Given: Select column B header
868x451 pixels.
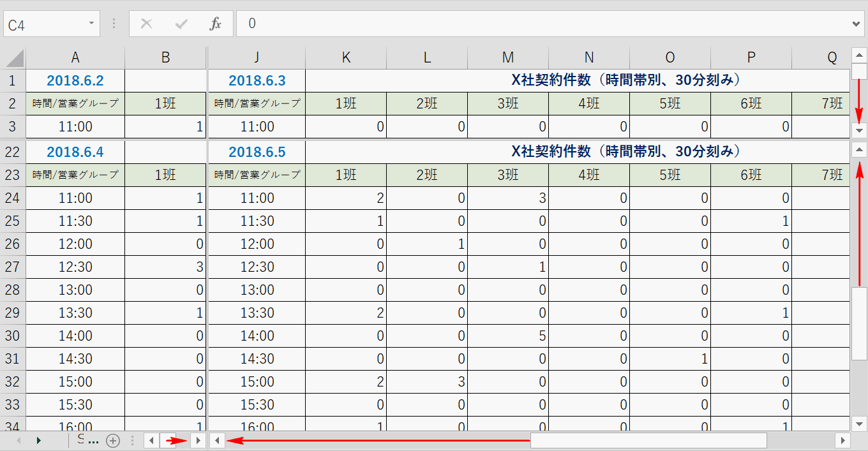Looking at the screenshot, I should [x=165, y=57].
